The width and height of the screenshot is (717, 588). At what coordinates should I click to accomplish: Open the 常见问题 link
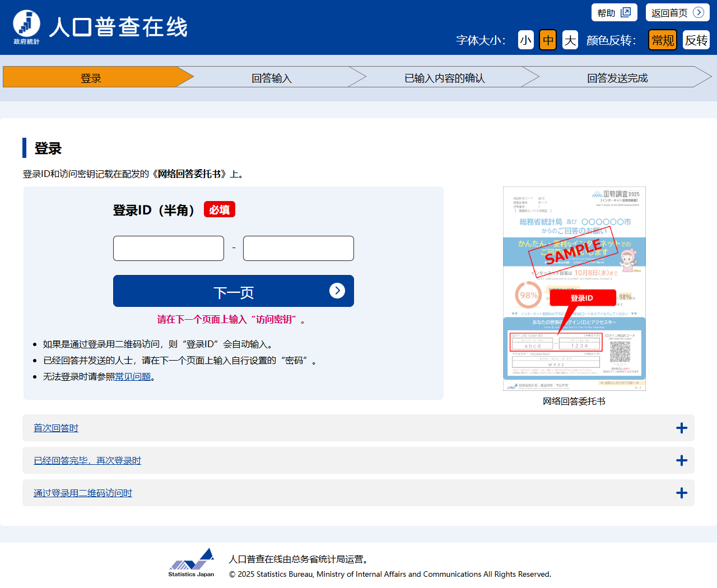133,376
